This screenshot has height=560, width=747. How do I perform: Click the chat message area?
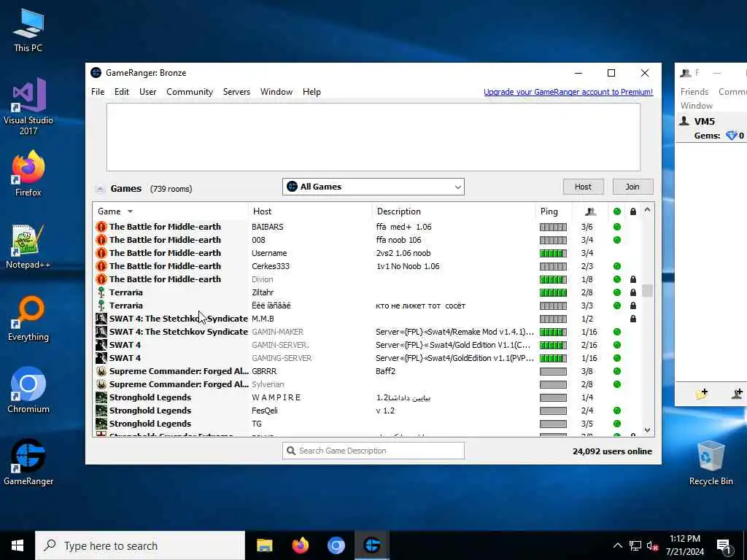coord(373,137)
